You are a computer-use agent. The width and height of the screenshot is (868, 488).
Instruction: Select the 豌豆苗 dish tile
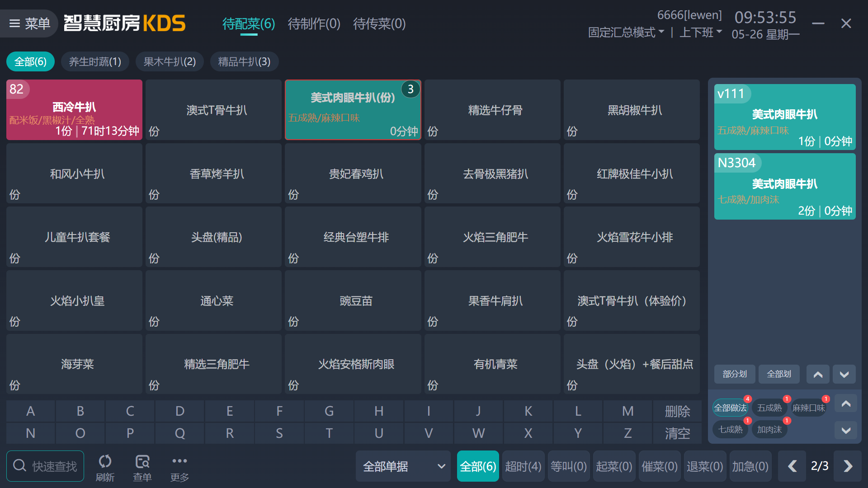[x=353, y=300]
